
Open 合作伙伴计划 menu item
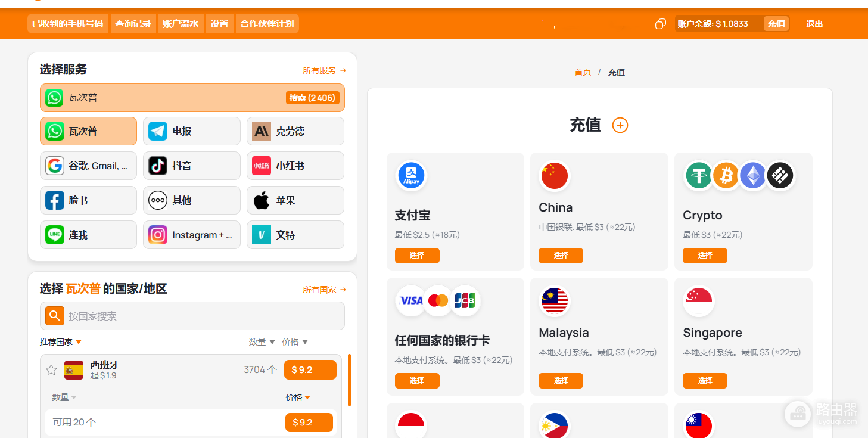tap(267, 24)
